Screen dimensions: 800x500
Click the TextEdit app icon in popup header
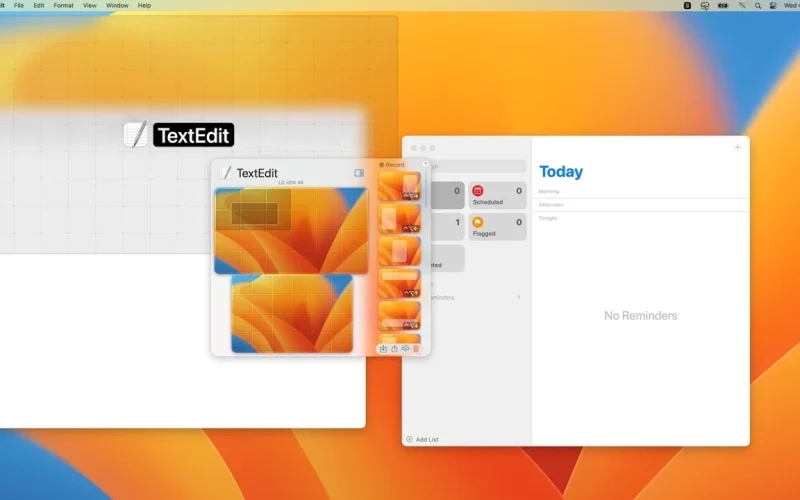226,173
